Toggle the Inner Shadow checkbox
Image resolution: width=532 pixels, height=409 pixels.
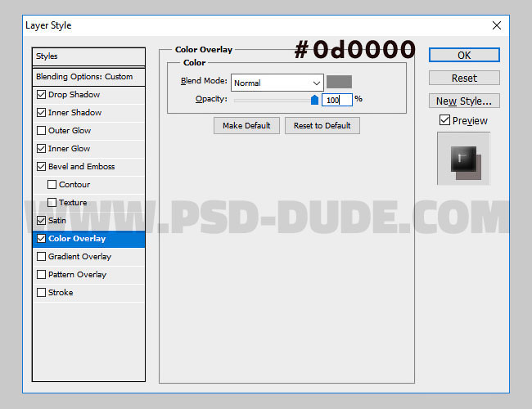click(41, 112)
